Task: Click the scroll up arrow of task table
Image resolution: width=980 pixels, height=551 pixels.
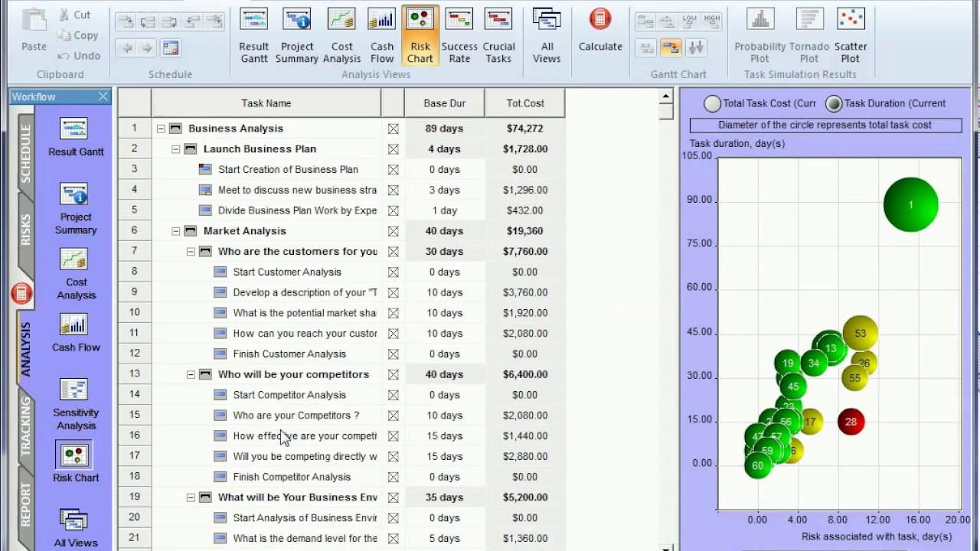Action: [x=665, y=96]
